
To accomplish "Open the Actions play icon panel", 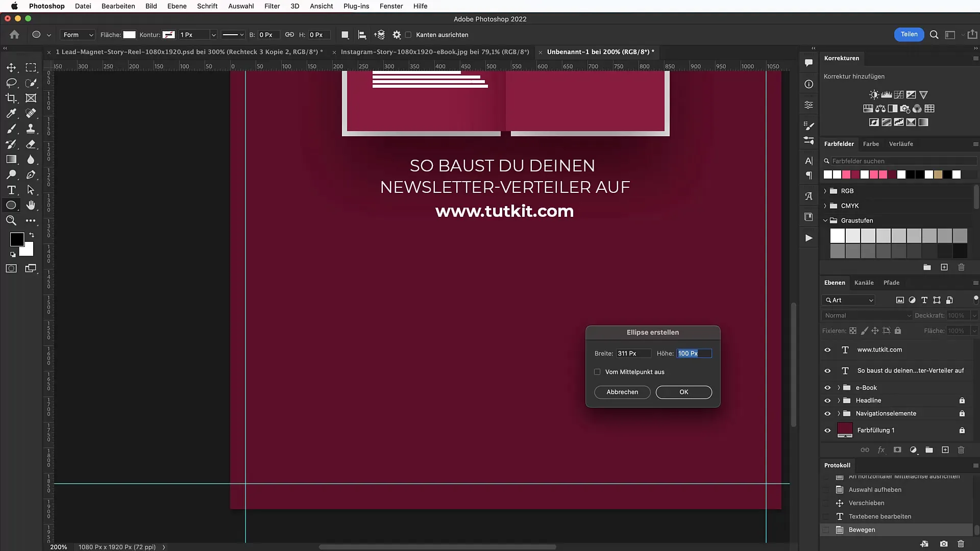I will pos(809,238).
